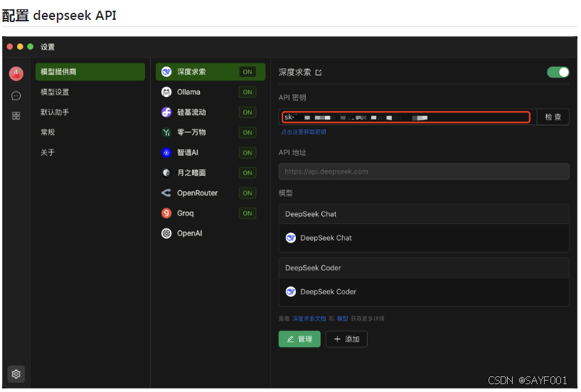
Task: Click the settings gear icon at bottom left
Action: click(16, 374)
